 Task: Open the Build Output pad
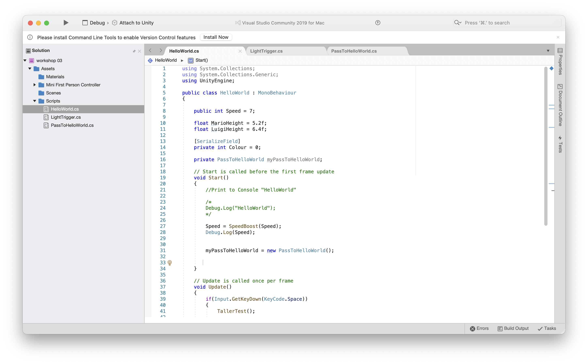[x=513, y=328]
